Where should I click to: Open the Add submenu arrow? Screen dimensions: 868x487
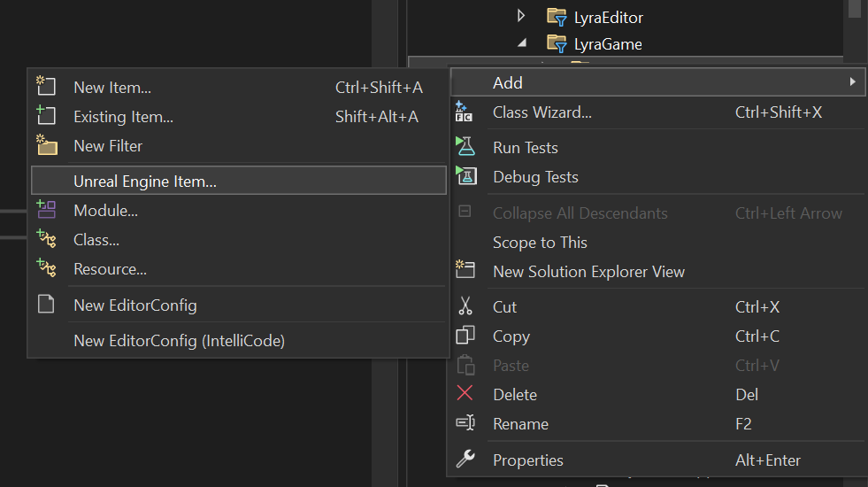pyautogui.click(x=852, y=82)
